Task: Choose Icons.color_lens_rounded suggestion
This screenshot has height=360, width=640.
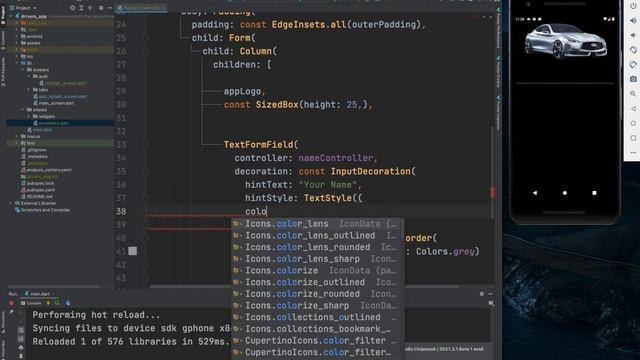Action: 318,247
